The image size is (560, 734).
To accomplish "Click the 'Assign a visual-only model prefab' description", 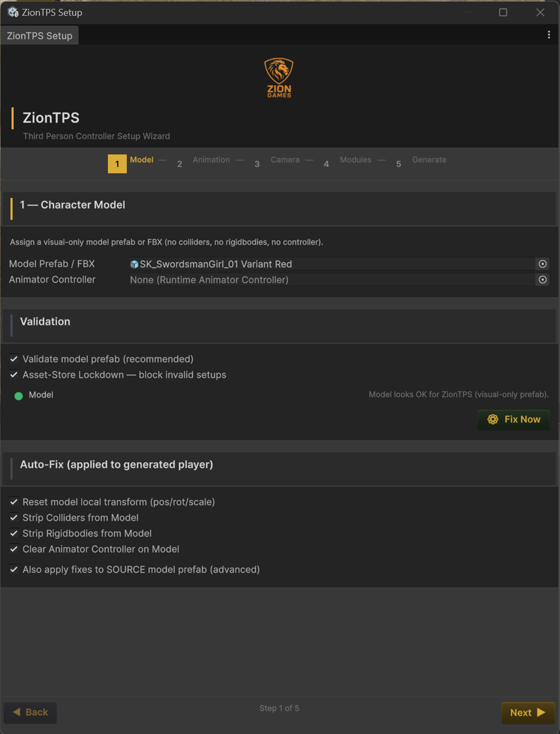I will [x=167, y=242].
